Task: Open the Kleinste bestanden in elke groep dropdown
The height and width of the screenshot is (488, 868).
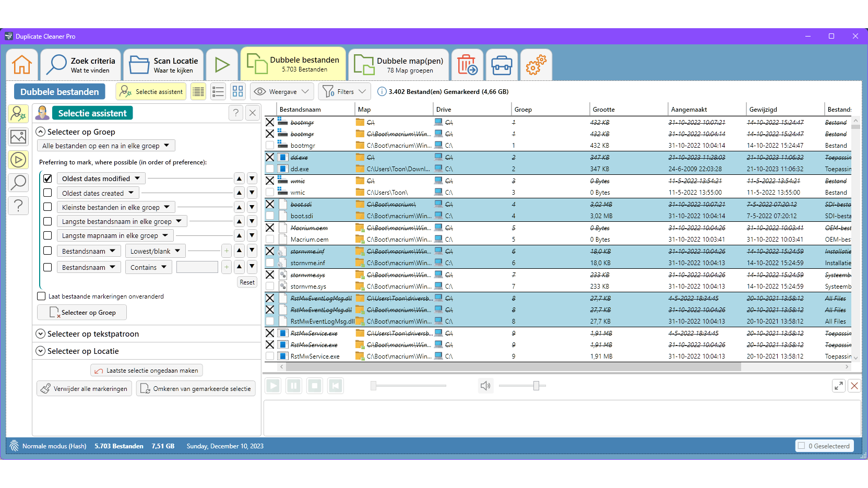Action: (116, 207)
